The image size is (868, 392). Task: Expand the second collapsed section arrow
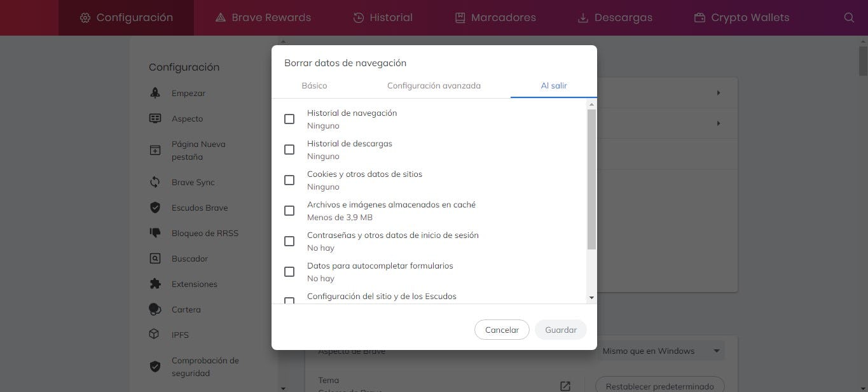click(x=718, y=123)
